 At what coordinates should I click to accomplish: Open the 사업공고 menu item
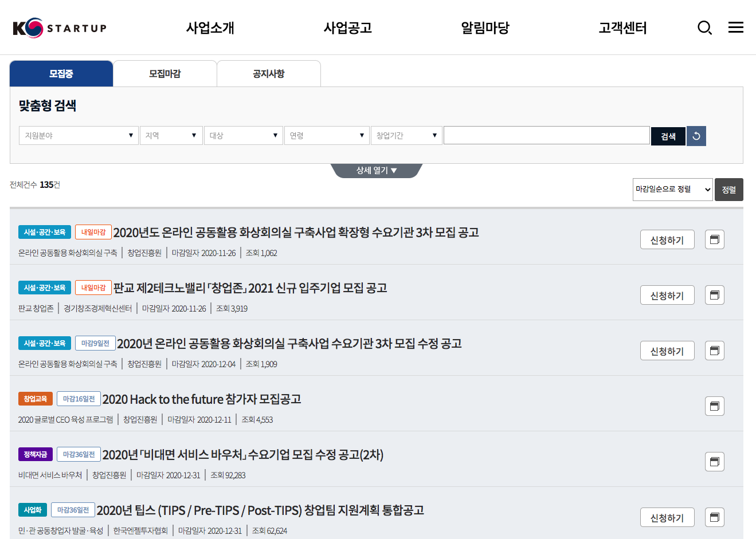[347, 27]
